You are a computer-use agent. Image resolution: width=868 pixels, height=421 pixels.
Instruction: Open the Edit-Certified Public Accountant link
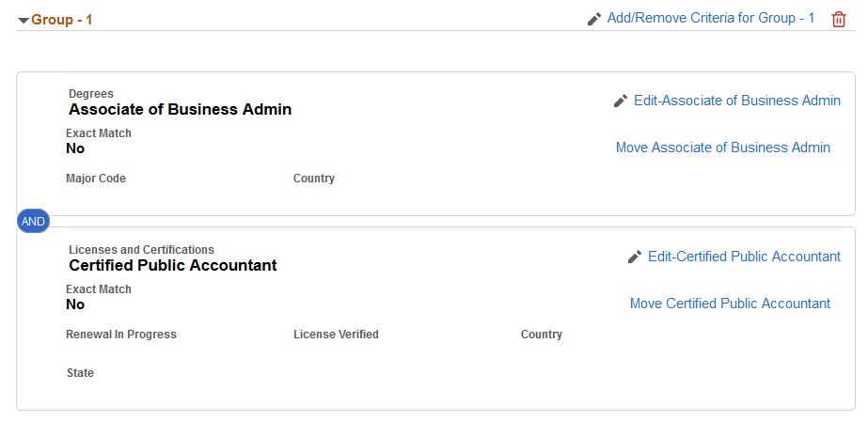(744, 257)
